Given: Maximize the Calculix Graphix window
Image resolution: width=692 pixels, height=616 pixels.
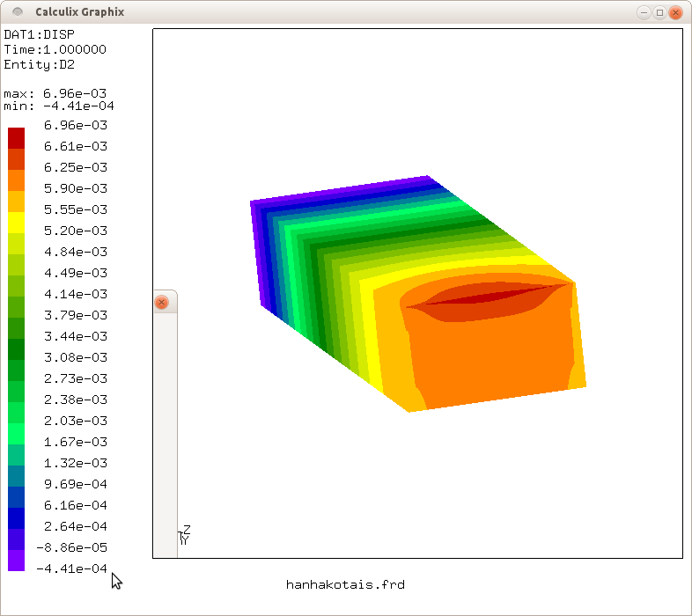Looking at the screenshot, I should tap(659, 12).
